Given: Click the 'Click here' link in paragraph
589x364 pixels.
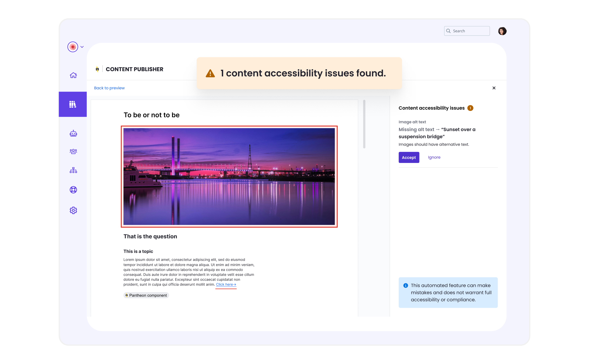Looking at the screenshot, I should (226, 284).
